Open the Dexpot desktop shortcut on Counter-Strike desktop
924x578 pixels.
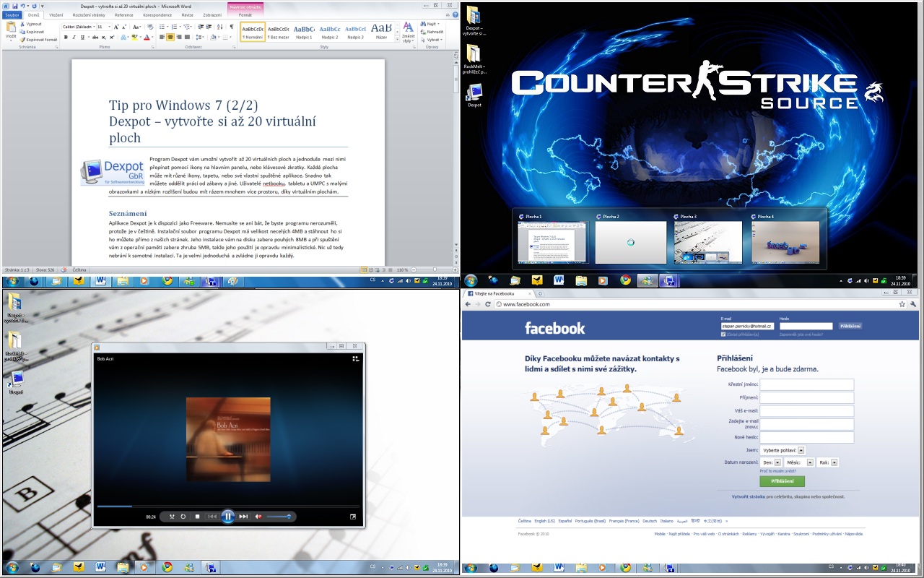coord(474,95)
